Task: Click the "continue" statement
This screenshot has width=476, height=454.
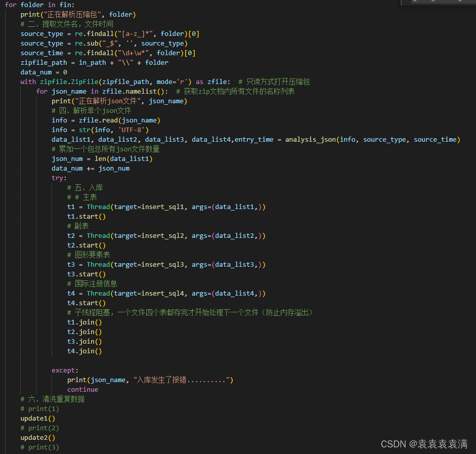Action: coord(82,390)
